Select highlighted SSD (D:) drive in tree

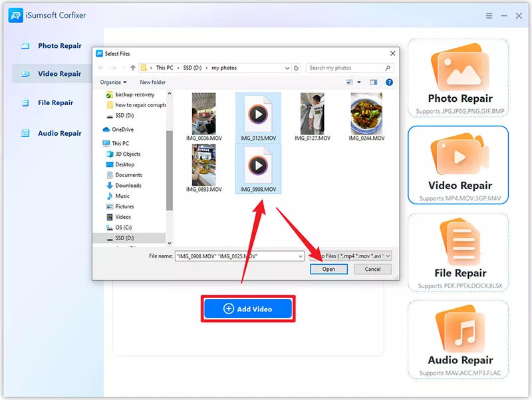click(x=129, y=238)
